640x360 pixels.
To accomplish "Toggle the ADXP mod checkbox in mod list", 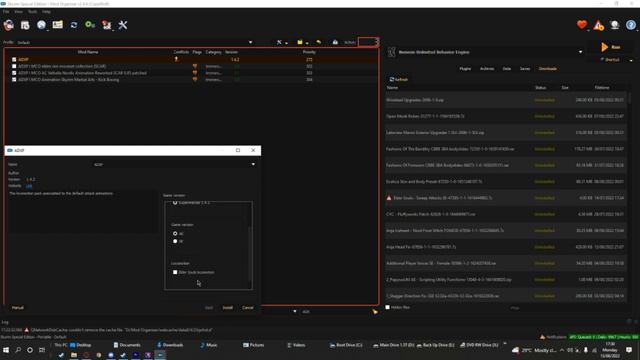I will coord(14,60).
